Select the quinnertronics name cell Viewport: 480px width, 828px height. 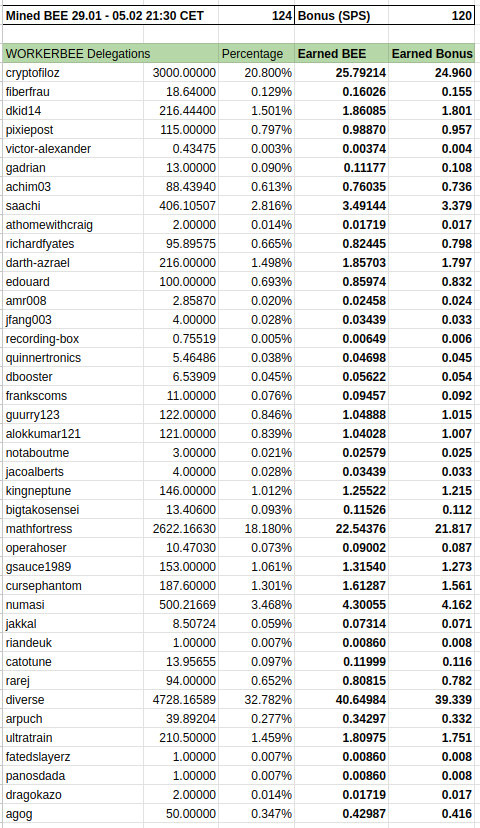click(73, 357)
